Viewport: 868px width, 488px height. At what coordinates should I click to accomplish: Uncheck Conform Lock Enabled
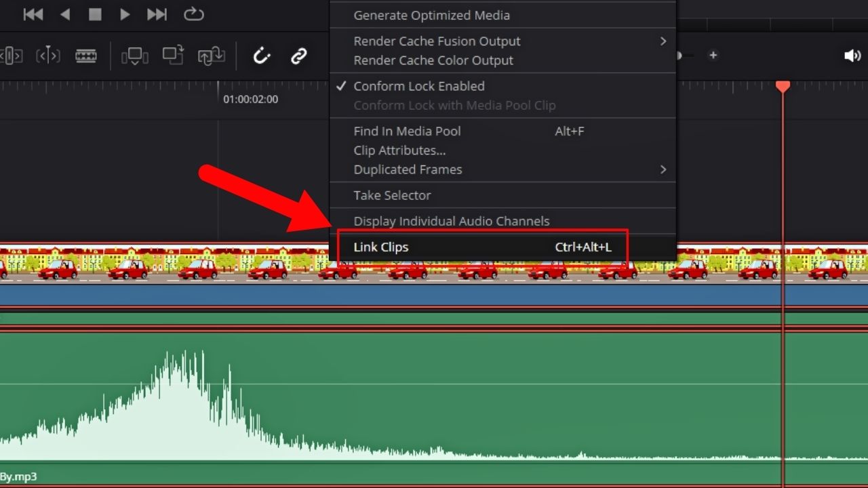click(x=418, y=86)
